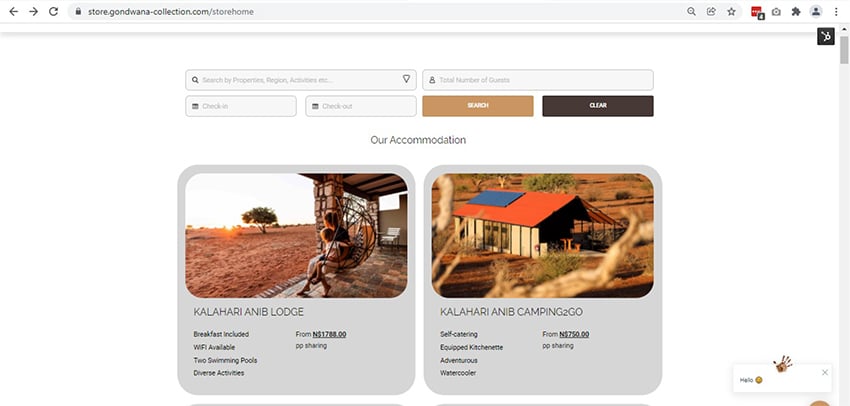850x406 pixels.
Task: Go back to previous page
Action: (x=14, y=11)
